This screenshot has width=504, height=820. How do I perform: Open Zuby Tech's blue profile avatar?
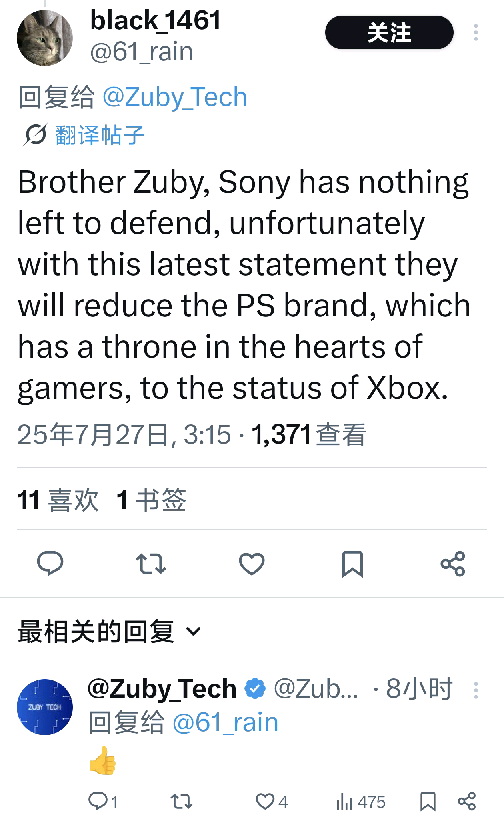[44, 707]
